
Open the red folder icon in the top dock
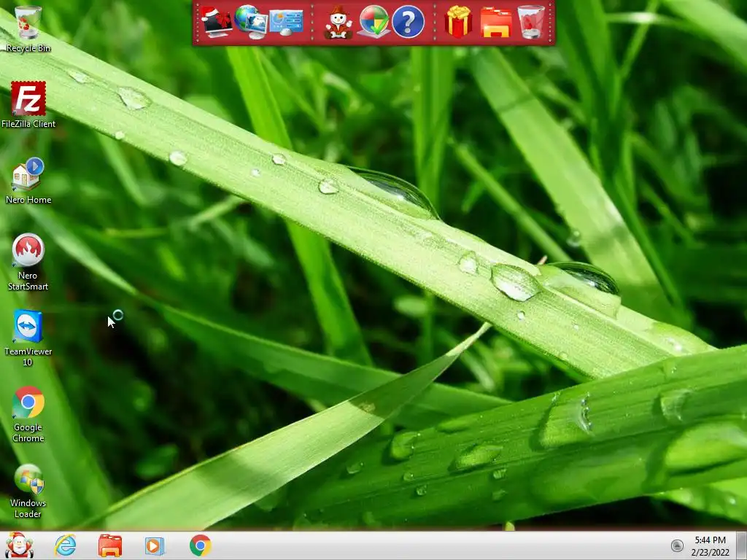(496, 23)
